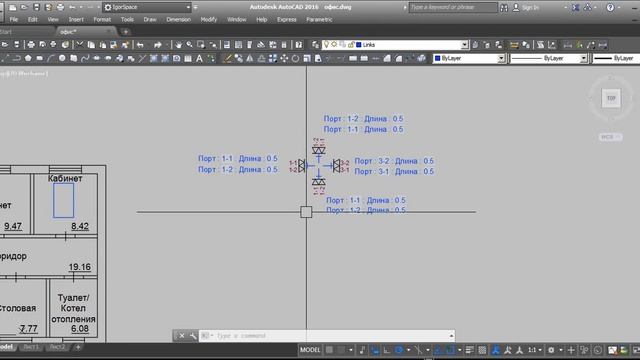Open polar tracking angle dropdown arrow
The width and height of the screenshot is (640, 360).
pos(408,350)
